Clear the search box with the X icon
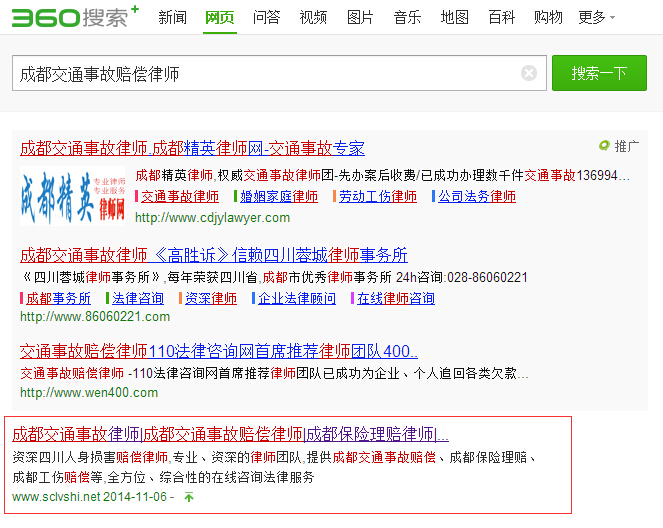 [529, 73]
